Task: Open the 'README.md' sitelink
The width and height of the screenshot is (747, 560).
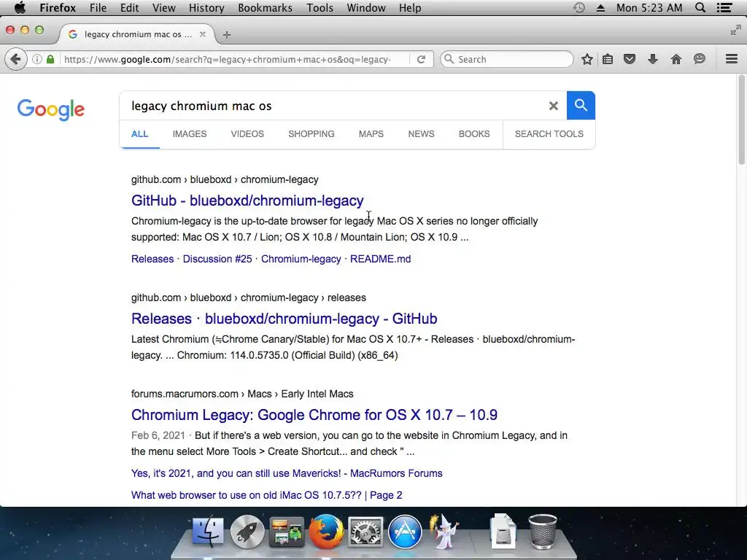Action: (380, 259)
